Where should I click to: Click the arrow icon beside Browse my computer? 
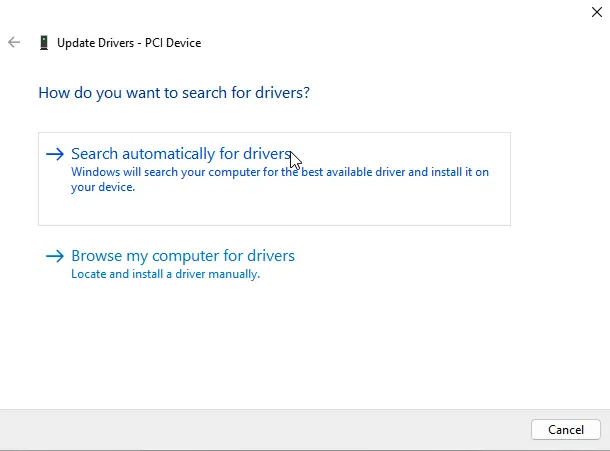click(x=55, y=256)
